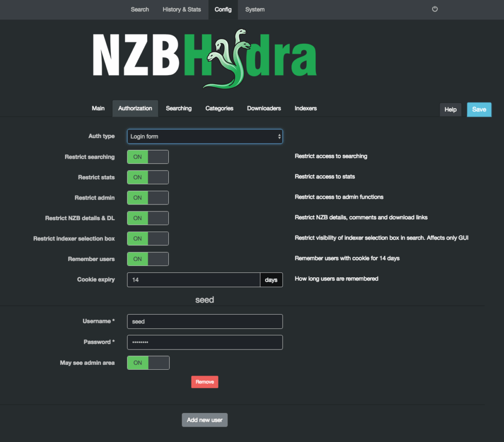Disable the Restrict stats switch
504x442 pixels.
click(148, 177)
